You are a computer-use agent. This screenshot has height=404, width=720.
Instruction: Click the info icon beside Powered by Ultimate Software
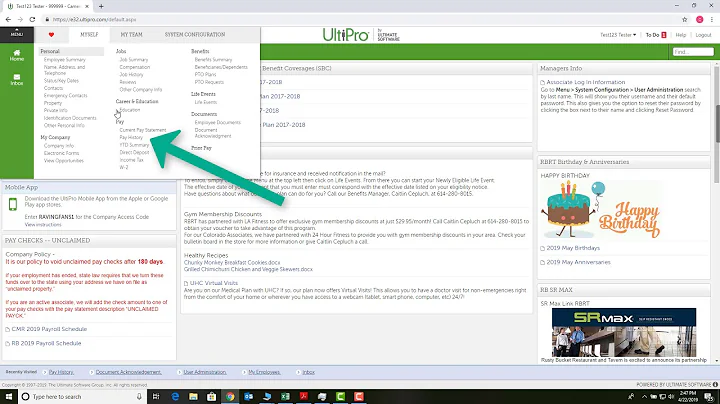pyautogui.click(x=715, y=384)
